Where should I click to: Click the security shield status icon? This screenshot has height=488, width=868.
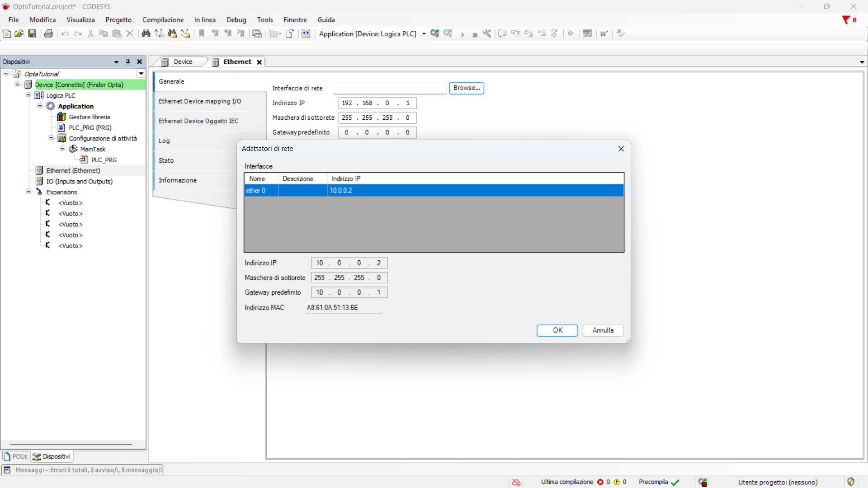pyautogui.click(x=851, y=482)
